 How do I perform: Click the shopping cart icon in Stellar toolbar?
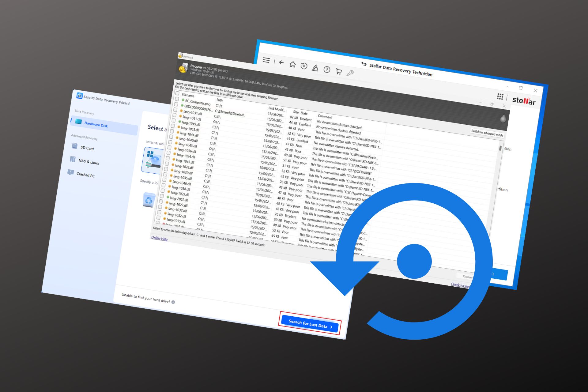[x=338, y=71]
